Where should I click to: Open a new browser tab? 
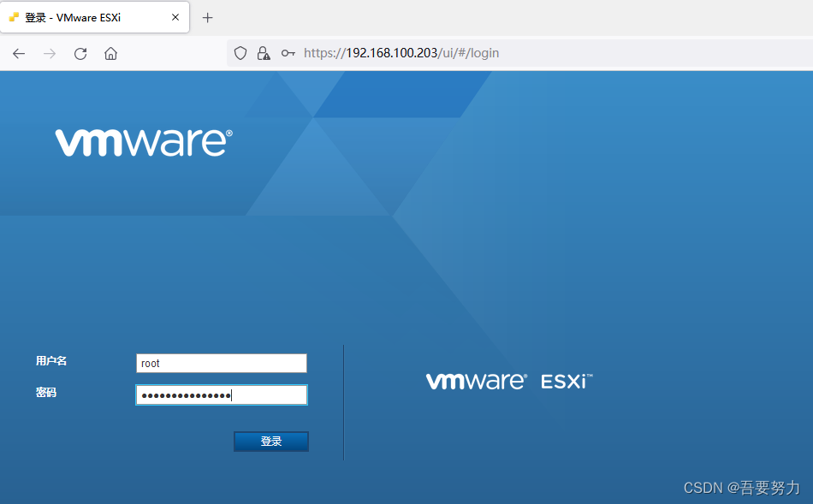pyautogui.click(x=207, y=18)
